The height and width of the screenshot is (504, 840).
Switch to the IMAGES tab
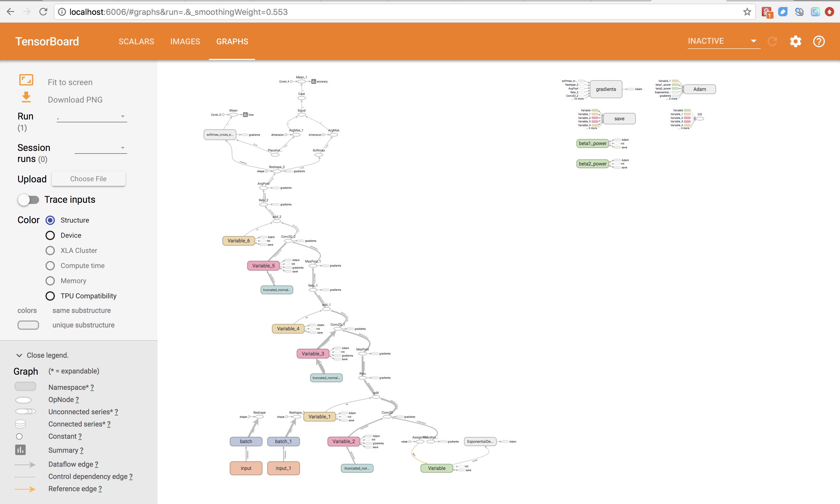click(185, 41)
